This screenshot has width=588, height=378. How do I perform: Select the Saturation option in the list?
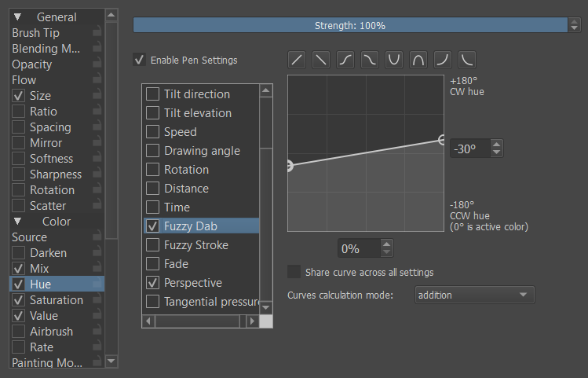click(56, 300)
